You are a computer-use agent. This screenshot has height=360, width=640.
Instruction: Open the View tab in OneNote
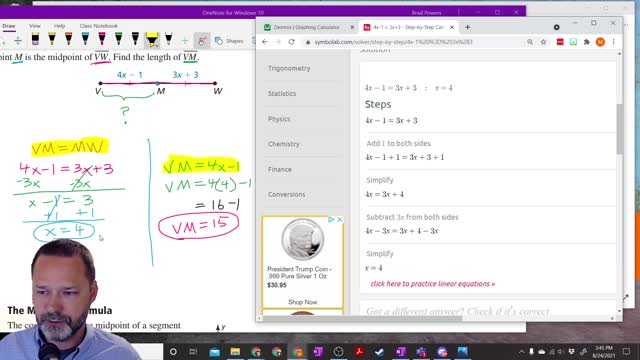(35, 26)
